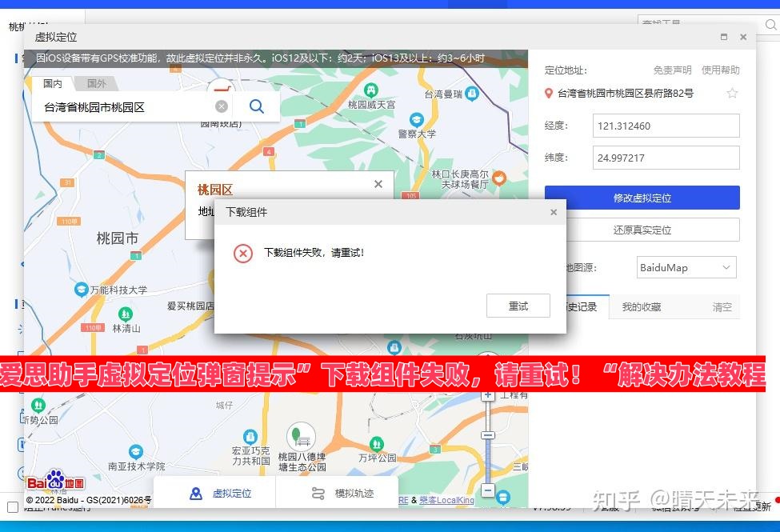Viewport: 780px width, 532px height.
Task: Open the 地图源 BaiduMap dropdown
Action: click(x=686, y=268)
